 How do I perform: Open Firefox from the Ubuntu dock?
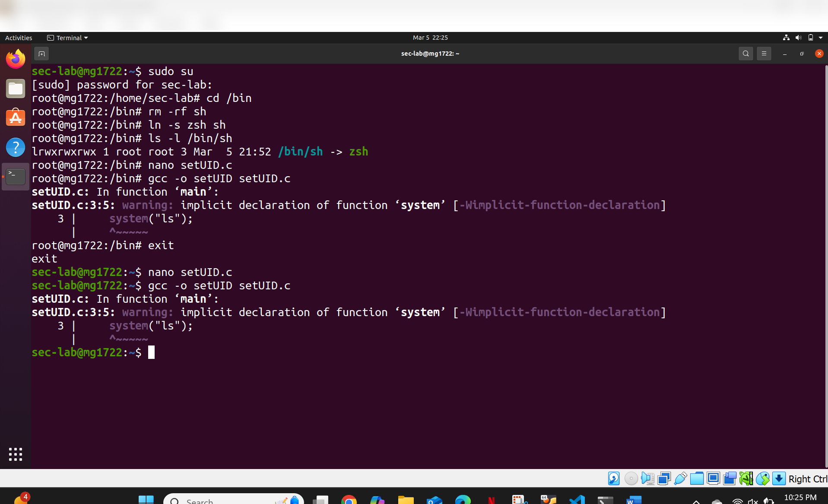pos(16,59)
